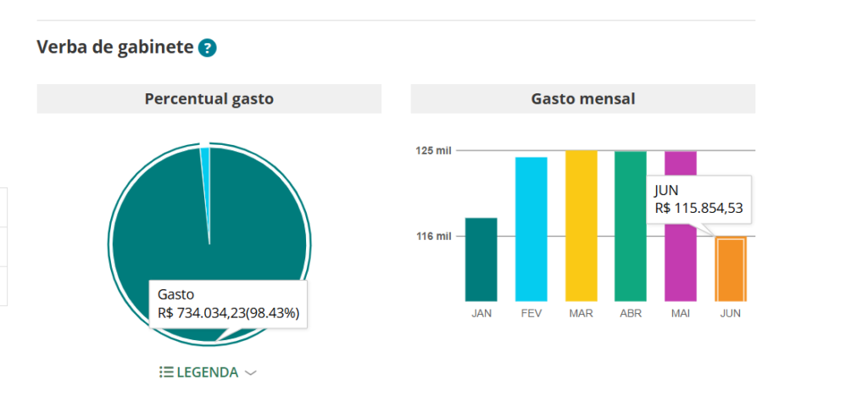The width and height of the screenshot is (868, 408).
Task: Expand the LEGENDA chevron arrow
Action: (x=250, y=373)
